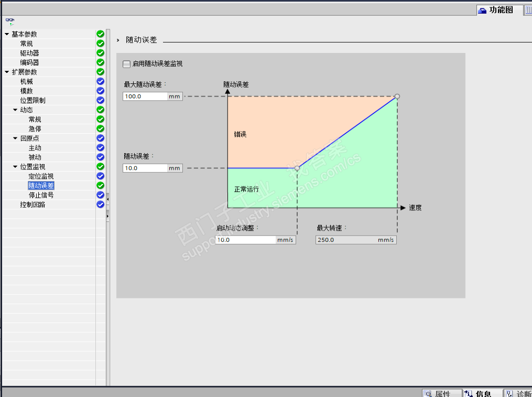Image resolution: width=532 pixels, height=397 pixels.
Task: Select 驱动器 in the parameter tree
Action: (29, 53)
